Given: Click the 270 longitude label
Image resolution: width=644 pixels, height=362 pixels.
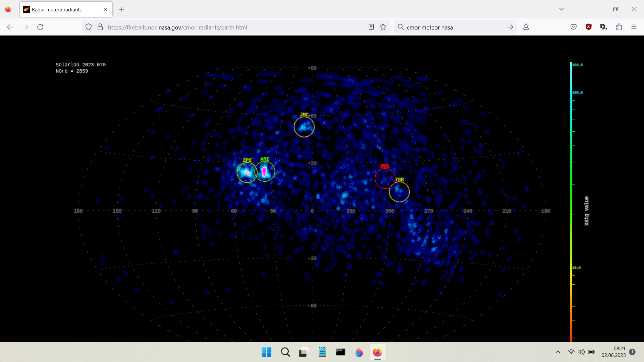Looking at the screenshot, I should coord(429,211).
